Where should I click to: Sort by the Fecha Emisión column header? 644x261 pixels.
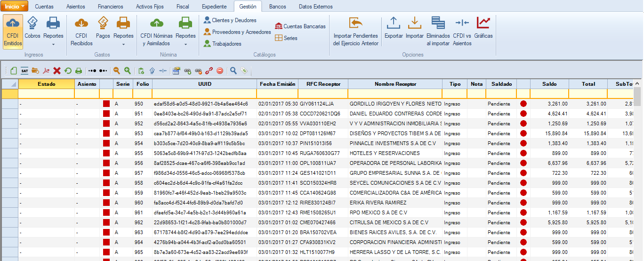tap(277, 84)
